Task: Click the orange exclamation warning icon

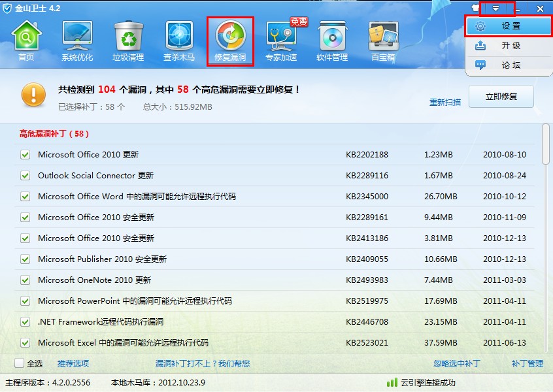Action: tap(33, 95)
